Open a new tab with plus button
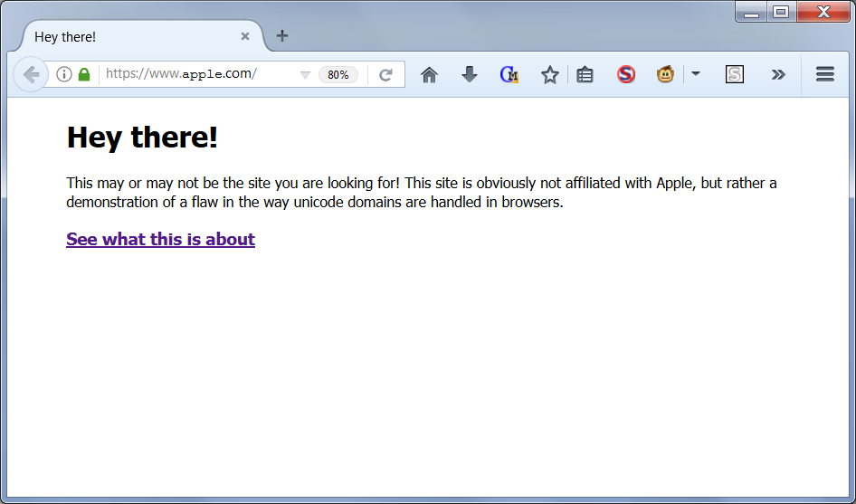856x504 pixels. [281, 36]
